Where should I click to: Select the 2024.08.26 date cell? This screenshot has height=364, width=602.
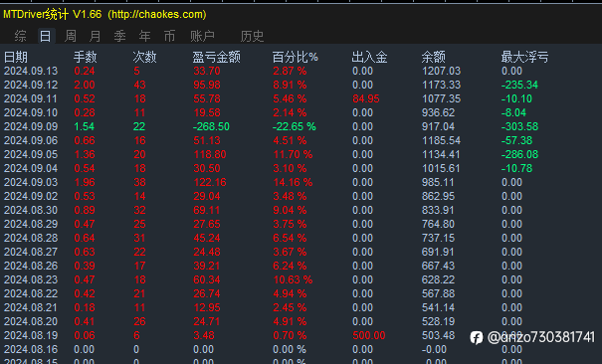tap(31, 266)
